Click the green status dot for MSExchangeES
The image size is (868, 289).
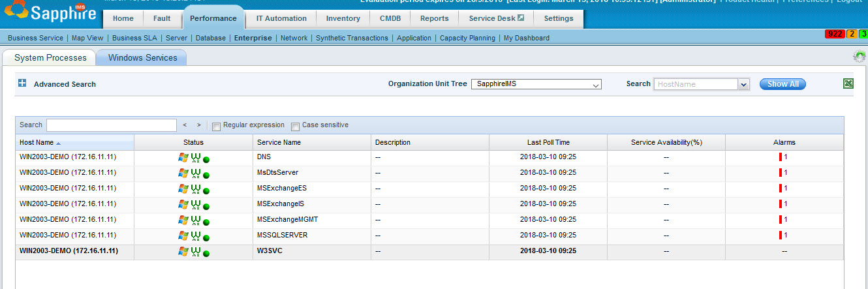click(x=206, y=190)
